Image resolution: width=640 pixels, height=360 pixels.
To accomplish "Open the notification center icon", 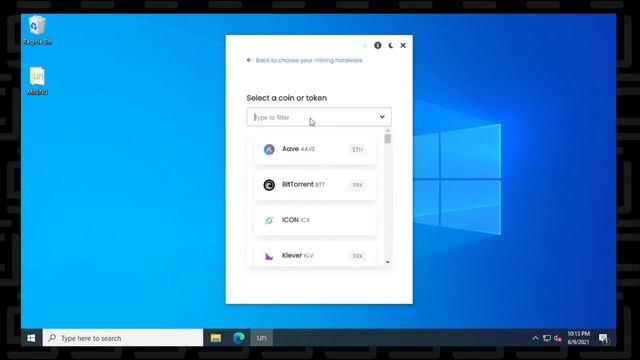I will (604, 338).
